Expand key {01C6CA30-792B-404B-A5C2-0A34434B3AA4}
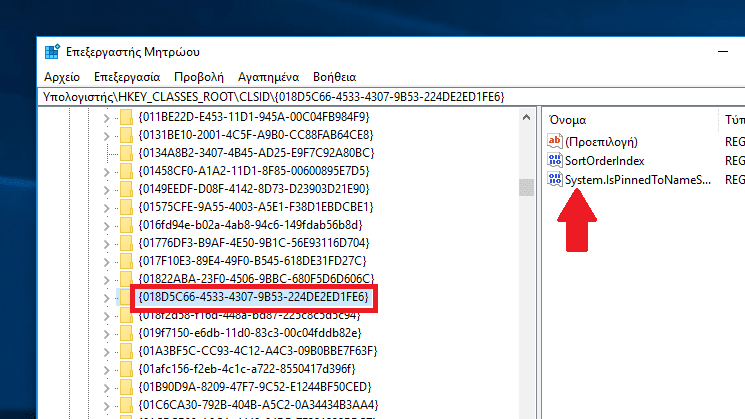This screenshot has width=745, height=419. [106, 406]
